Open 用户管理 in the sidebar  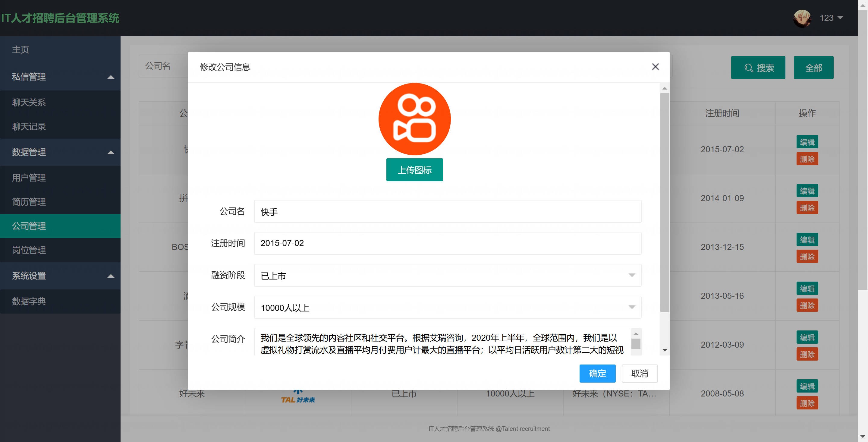pos(60,178)
